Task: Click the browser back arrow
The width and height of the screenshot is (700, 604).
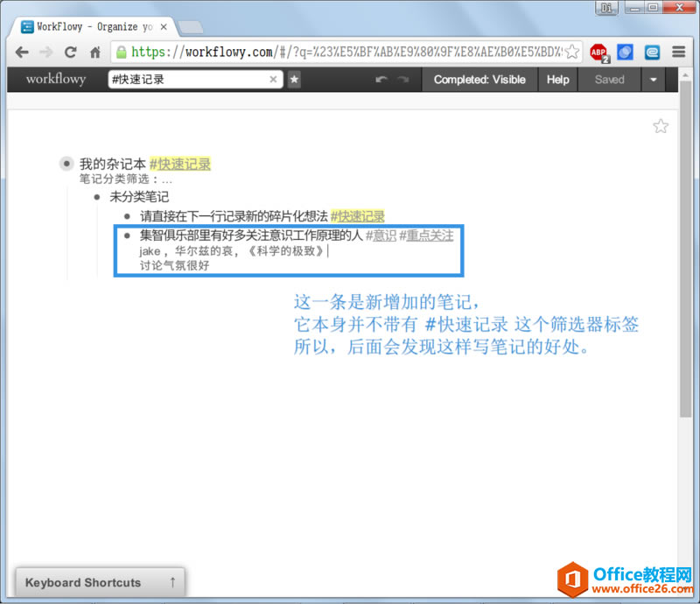Action: [22, 53]
